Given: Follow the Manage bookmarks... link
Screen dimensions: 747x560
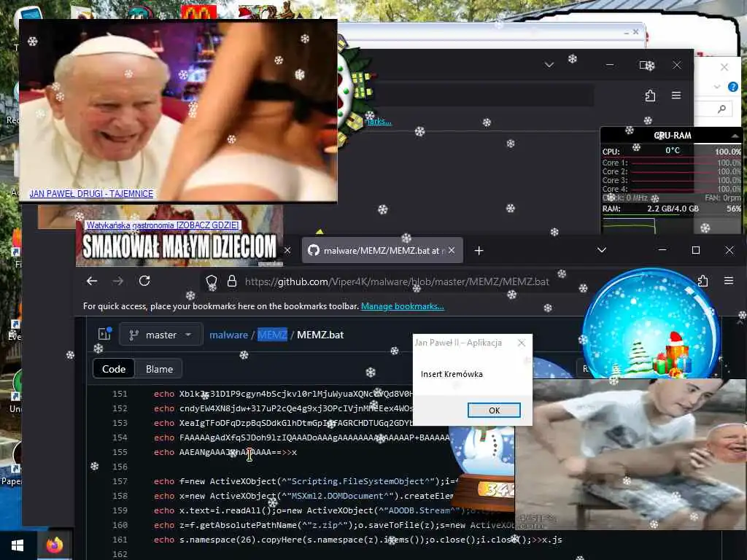Looking at the screenshot, I should [x=402, y=306].
